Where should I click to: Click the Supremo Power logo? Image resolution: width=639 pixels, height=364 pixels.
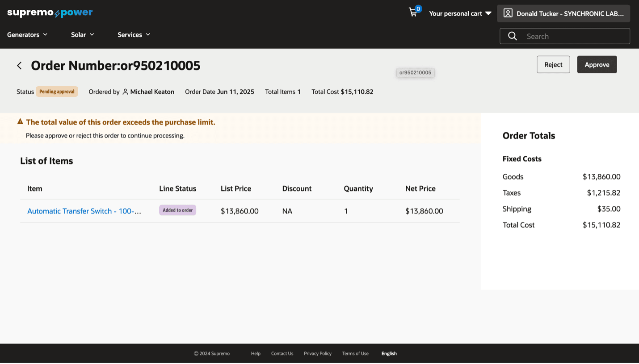click(x=50, y=13)
